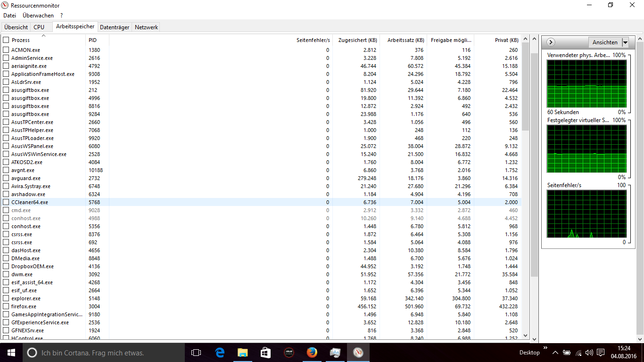Screen dimensions: 644x362
Task: Click the Ansichten button
Action: pyautogui.click(x=605, y=42)
